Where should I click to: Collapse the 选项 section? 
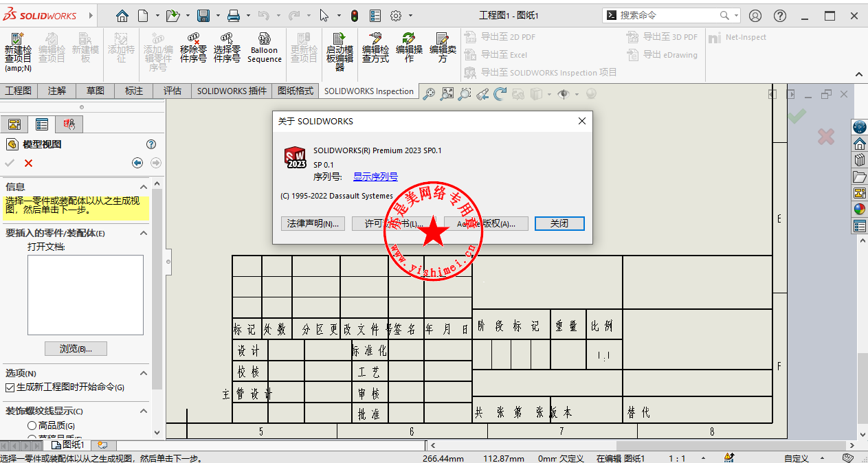(x=144, y=373)
